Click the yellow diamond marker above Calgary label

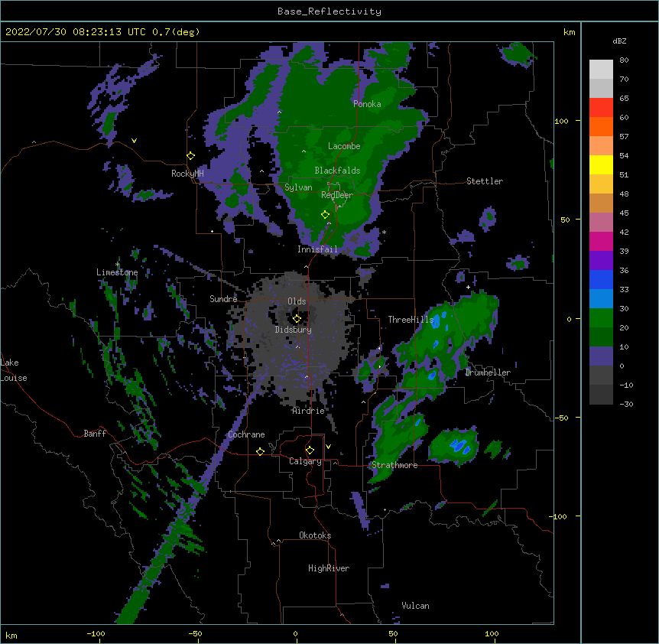[x=310, y=450]
